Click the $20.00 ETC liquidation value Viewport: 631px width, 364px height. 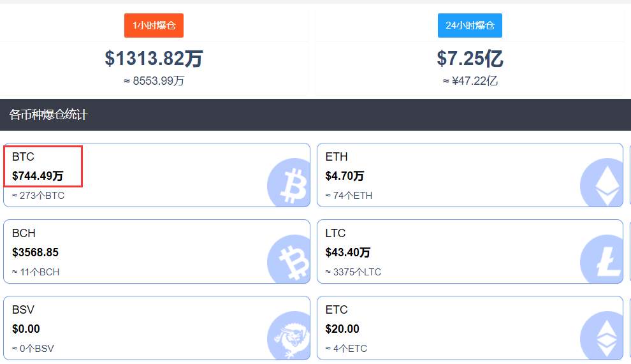[342, 329]
